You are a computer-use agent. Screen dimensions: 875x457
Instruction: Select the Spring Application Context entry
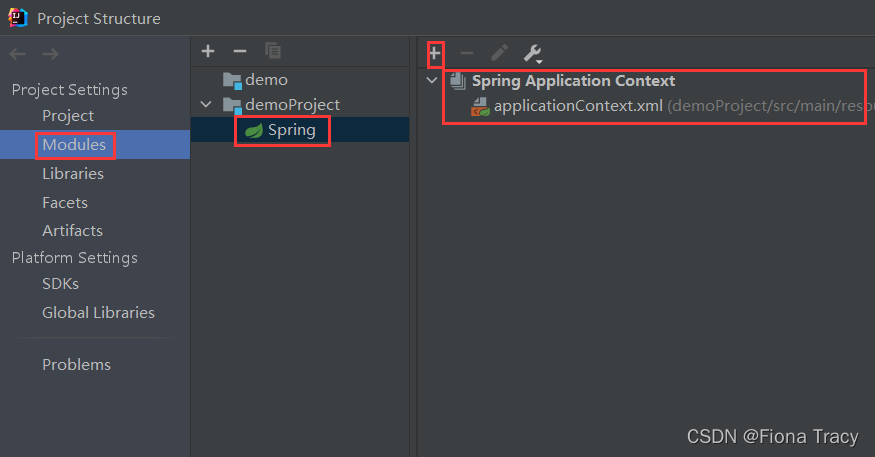click(574, 81)
